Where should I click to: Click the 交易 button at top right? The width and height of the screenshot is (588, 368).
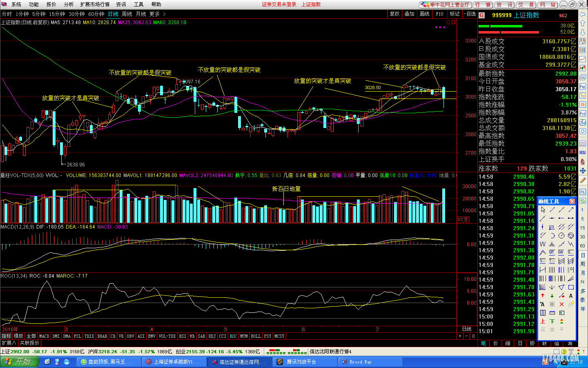point(526,4)
